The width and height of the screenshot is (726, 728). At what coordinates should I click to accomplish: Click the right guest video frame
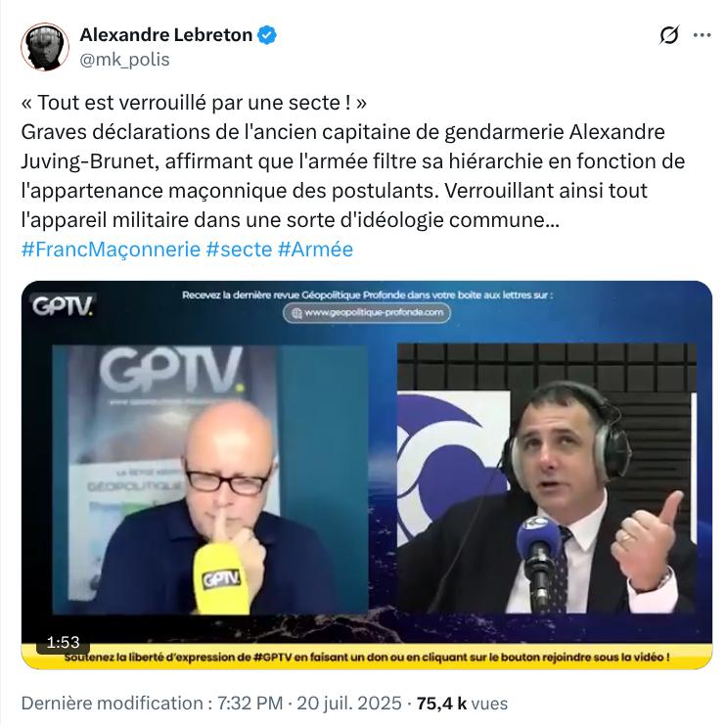[547, 478]
